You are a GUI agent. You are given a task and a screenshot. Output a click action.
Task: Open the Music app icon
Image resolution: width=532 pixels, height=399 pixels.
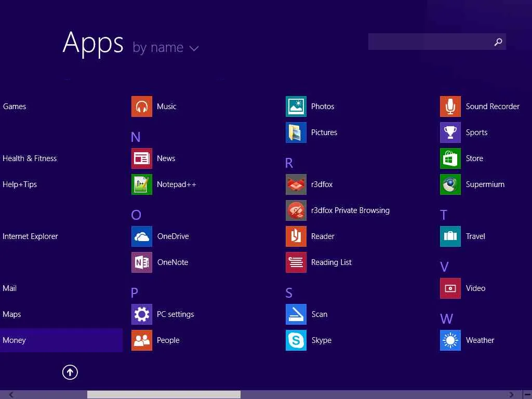click(x=141, y=107)
